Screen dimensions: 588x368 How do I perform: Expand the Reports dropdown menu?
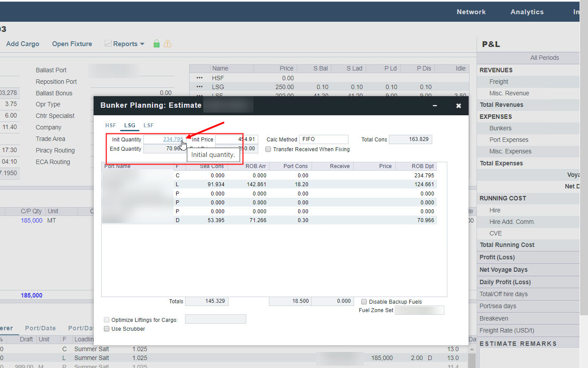142,44
